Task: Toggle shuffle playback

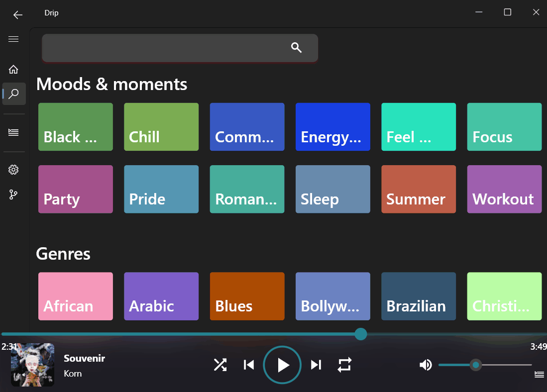Action: 220,365
